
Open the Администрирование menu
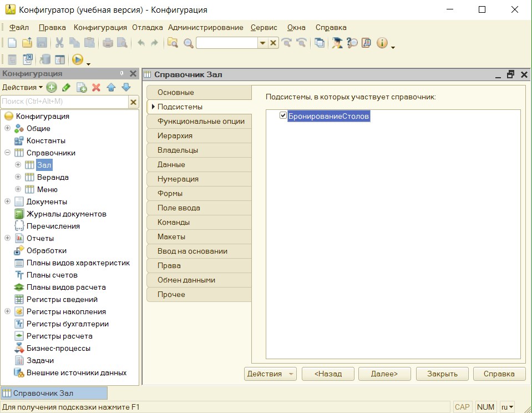[205, 27]
